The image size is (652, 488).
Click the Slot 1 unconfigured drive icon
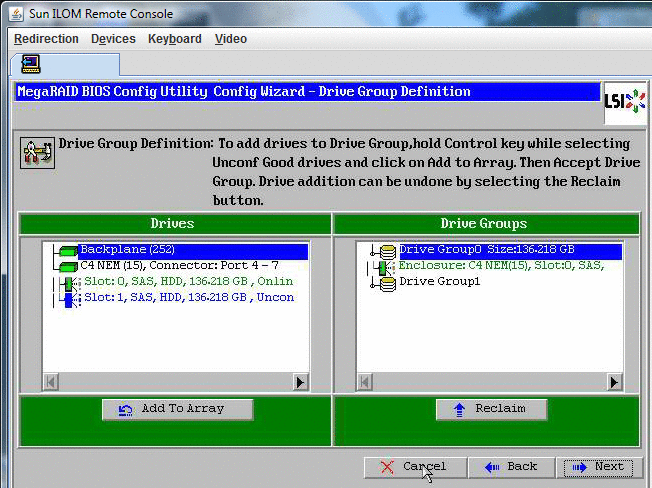click(69, 300)
